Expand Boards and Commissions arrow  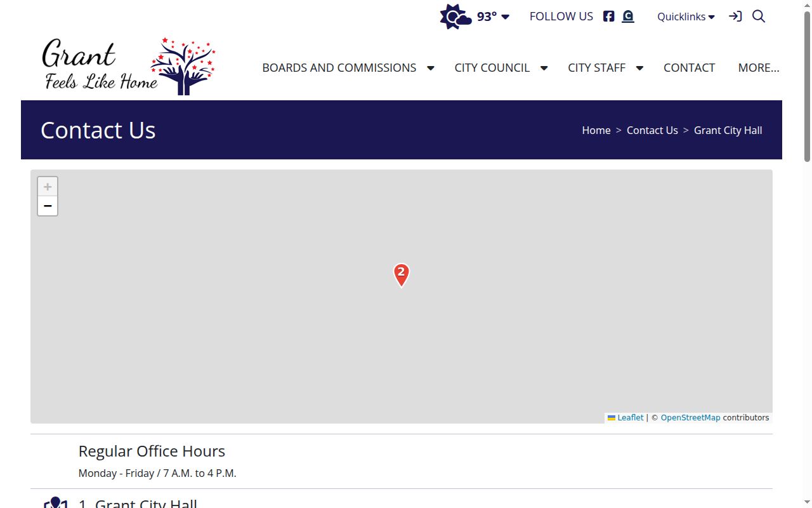(430, 68)
